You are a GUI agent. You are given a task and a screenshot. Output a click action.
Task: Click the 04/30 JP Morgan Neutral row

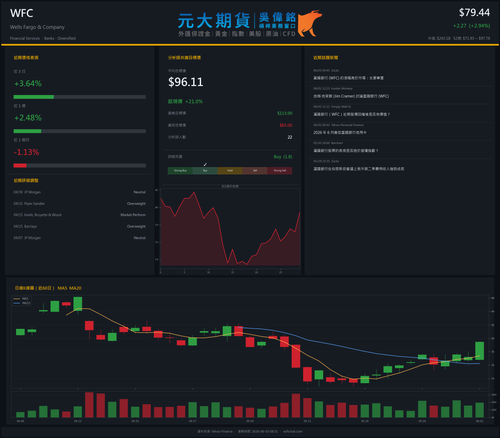click(x=79, y=192)
